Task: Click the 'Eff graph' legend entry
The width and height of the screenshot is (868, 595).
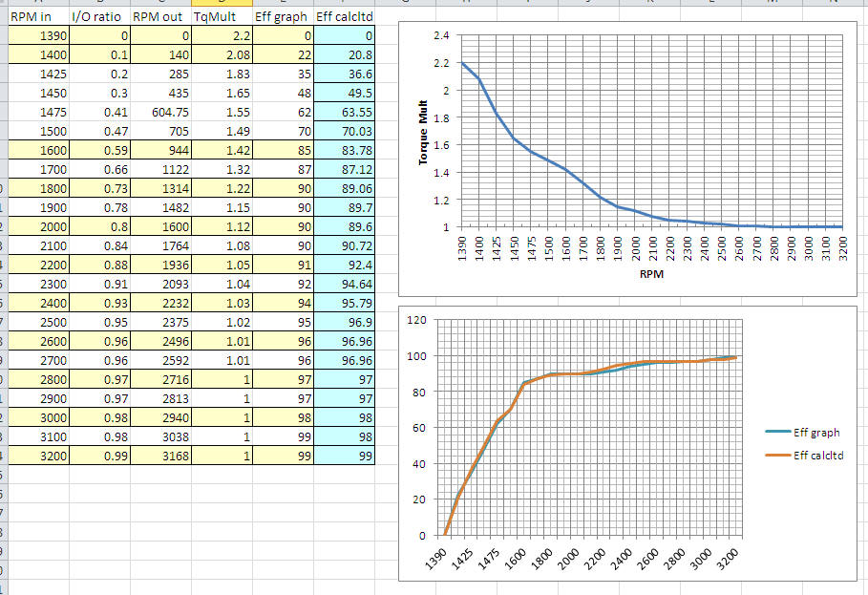Action: pyautogui.click(x=803, y=433)
